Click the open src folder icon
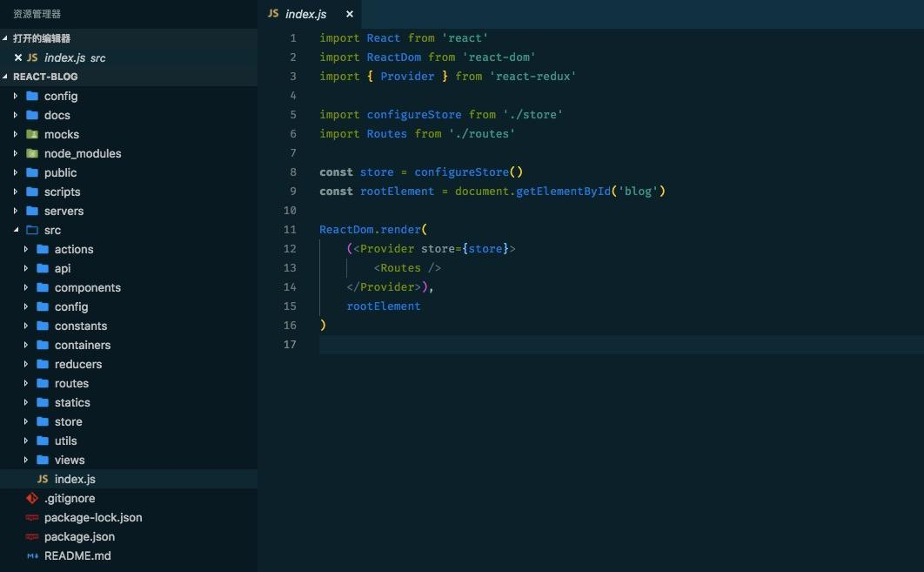 tap(32, 230)
